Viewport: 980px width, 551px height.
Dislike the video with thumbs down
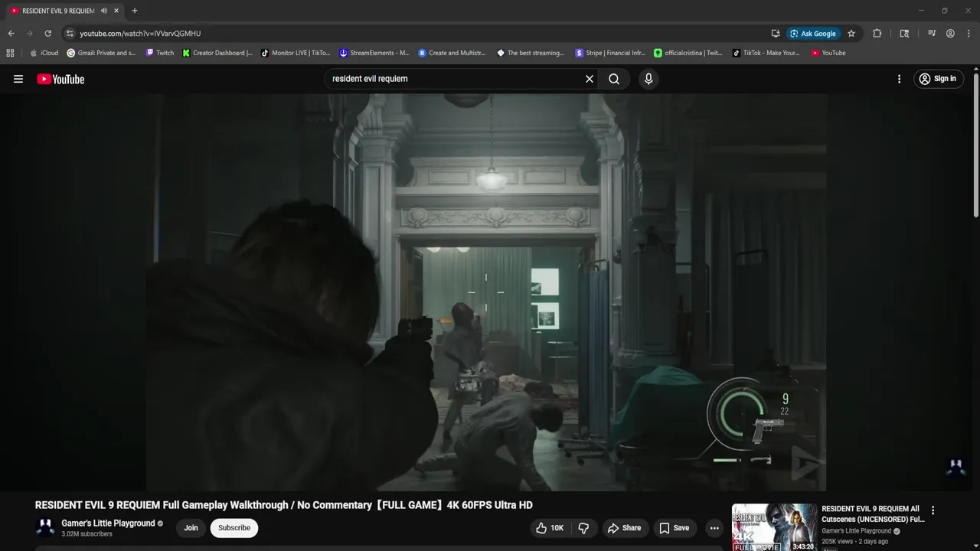tap(583, 528)
